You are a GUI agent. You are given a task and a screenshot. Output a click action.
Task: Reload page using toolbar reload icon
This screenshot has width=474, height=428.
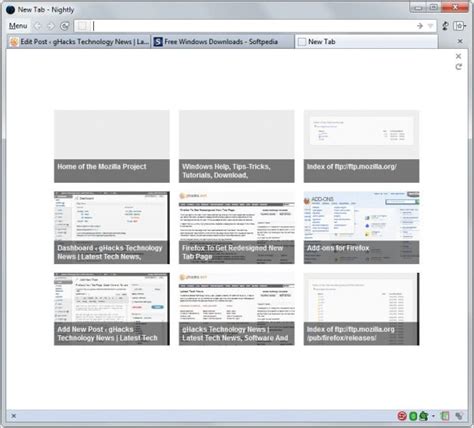(65, 26)
